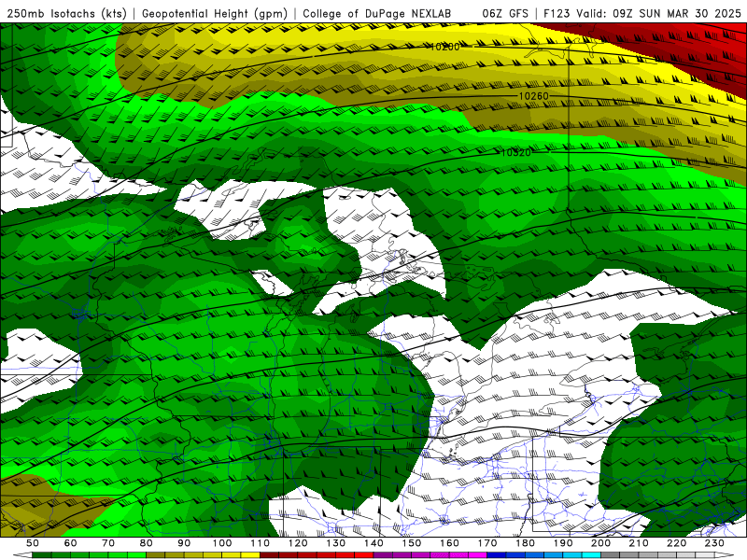This screenshot has height=560, width=747.
Task: Click the dark purple swatch right after 140
Action: (383, 555)
